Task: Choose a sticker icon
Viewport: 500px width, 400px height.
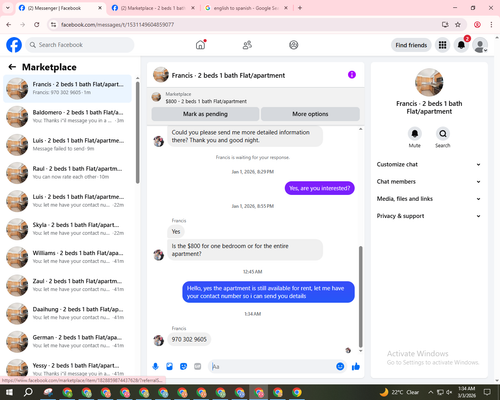Action: (183, 367)
